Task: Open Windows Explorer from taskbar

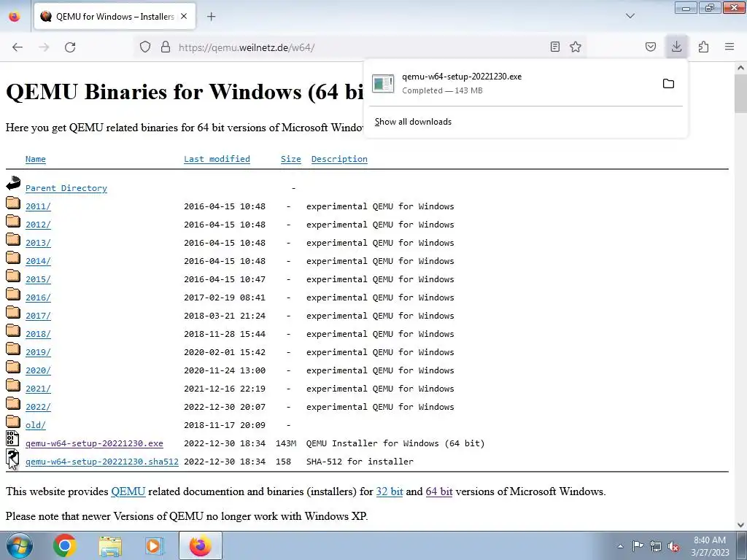Action: [110, 545]
